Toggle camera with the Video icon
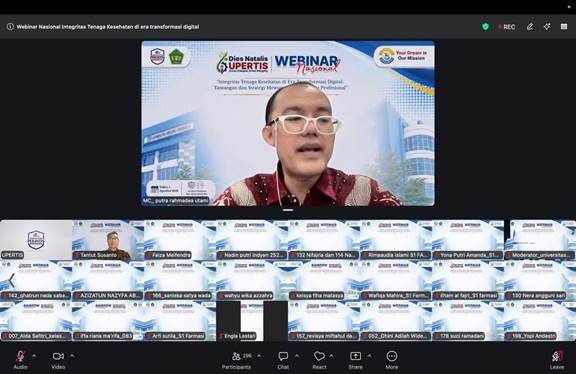576x374 pixels. point(58,356)
